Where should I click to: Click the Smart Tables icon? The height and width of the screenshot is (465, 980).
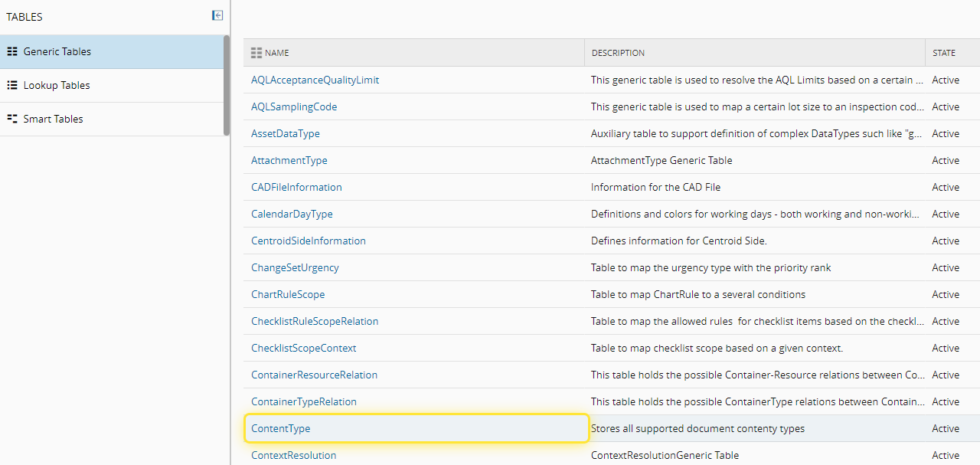click(12, 119)
